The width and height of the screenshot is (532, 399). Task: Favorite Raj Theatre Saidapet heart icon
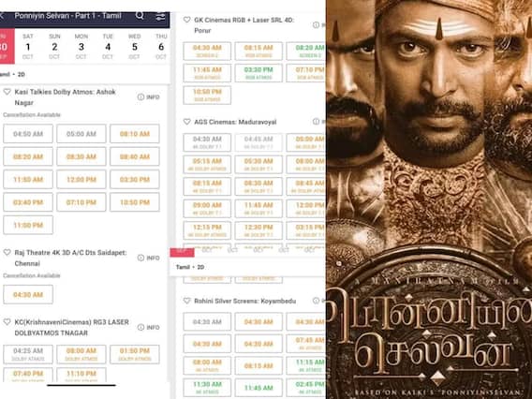click(x=7, y=253)
